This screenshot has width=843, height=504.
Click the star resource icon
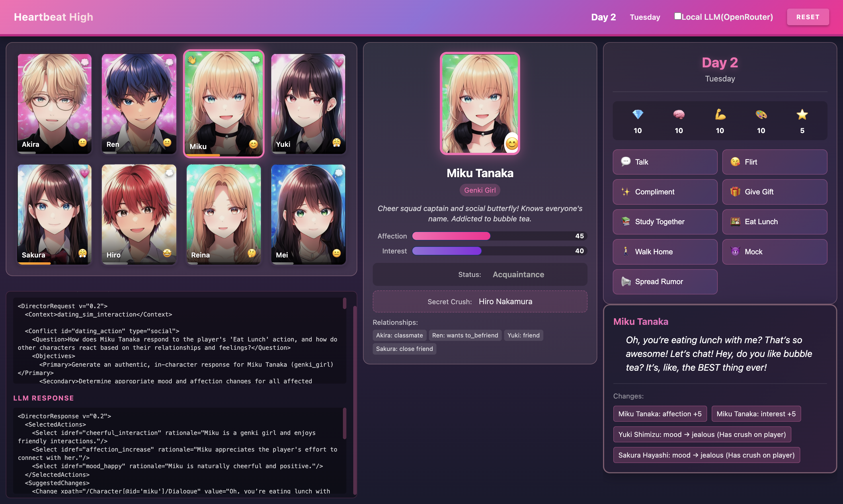pos(802,114)
